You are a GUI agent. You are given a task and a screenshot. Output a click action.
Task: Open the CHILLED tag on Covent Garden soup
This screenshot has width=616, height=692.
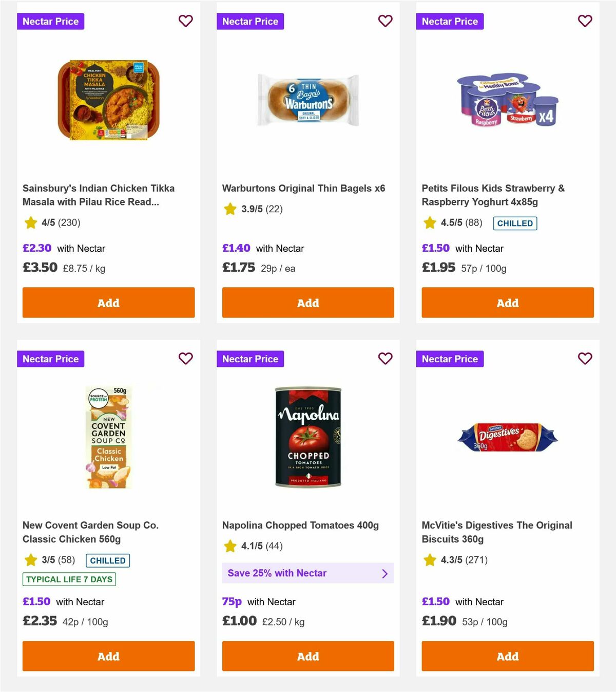pyautogui.click(x=108, y=560)
